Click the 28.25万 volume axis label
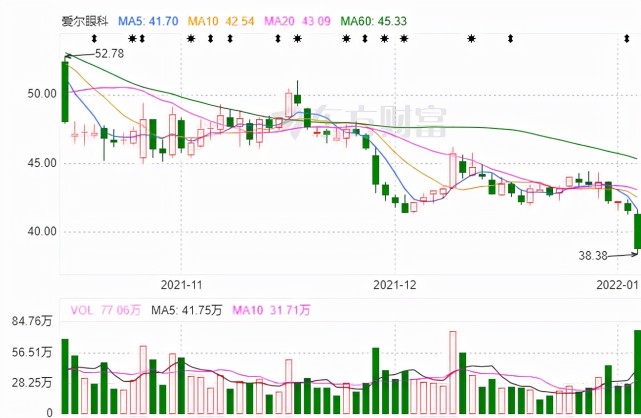 32,382
